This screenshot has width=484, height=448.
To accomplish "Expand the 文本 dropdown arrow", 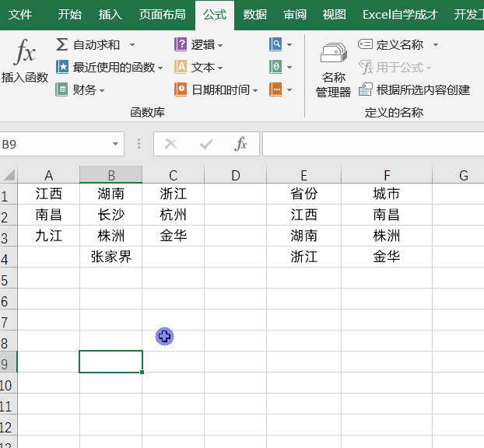I will click(219, 68).
